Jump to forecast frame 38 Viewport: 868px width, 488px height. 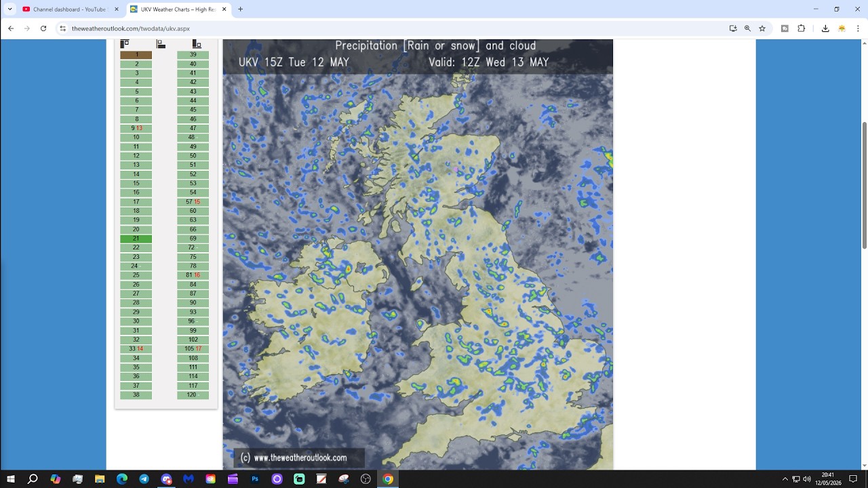[x=136, y=395]
